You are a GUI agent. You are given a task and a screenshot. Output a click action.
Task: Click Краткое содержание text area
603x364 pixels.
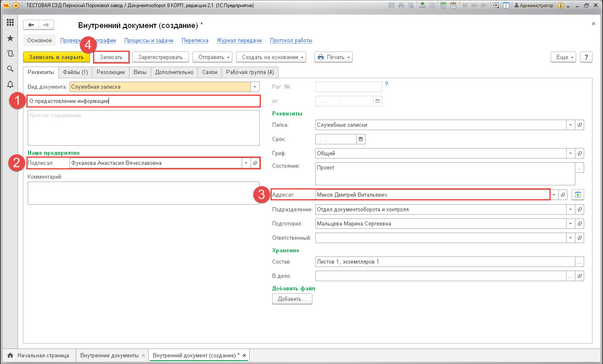(144, 128)
